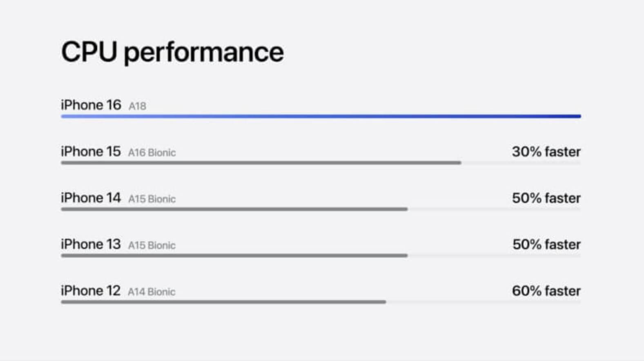Click 50% faster on iPhone 13 row
Image resolution: width=644 pixels, height=361 pixels.
546,244
